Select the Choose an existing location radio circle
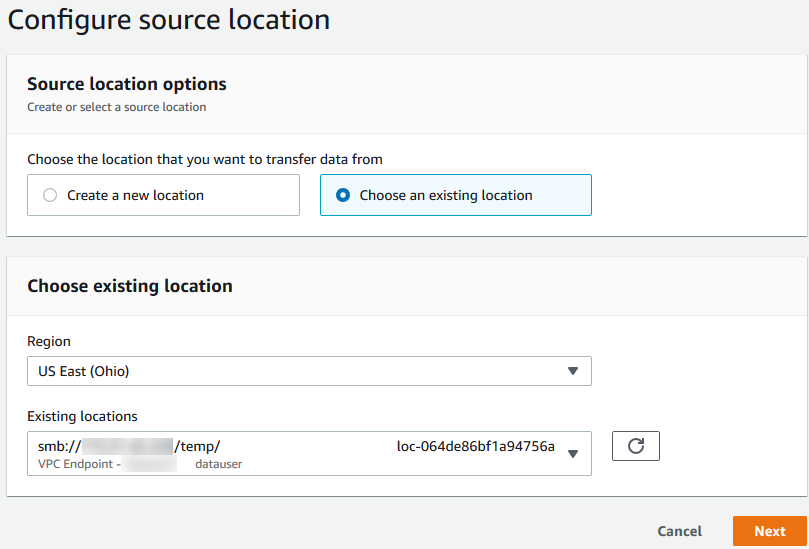809x549 pixels. (x=343, y=196)
